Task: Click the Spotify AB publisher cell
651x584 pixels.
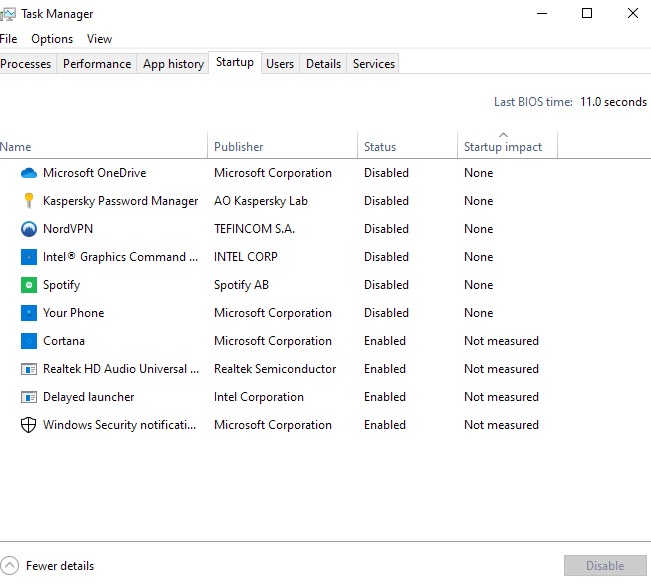Action: pyautogui.click(x=241, y=285)
